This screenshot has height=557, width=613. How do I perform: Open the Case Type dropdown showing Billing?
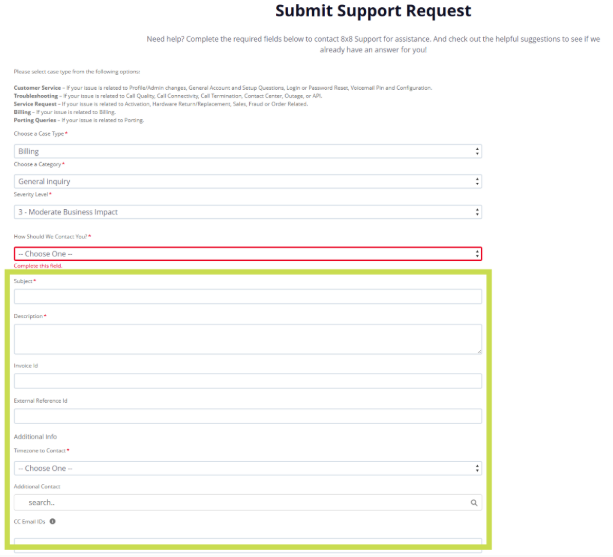coord(248,151)
